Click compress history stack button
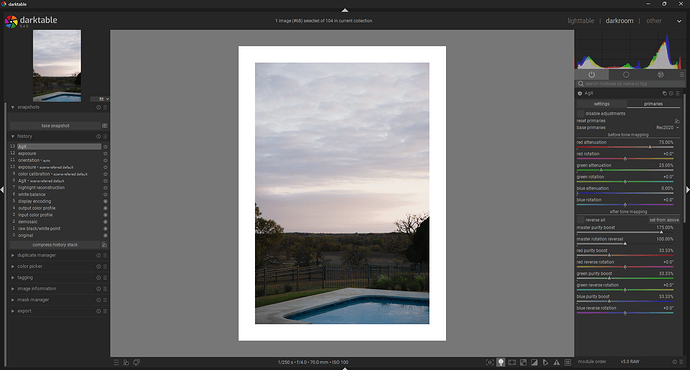Image resolution: width=690 pixels, height=370 pixels. 55,245
